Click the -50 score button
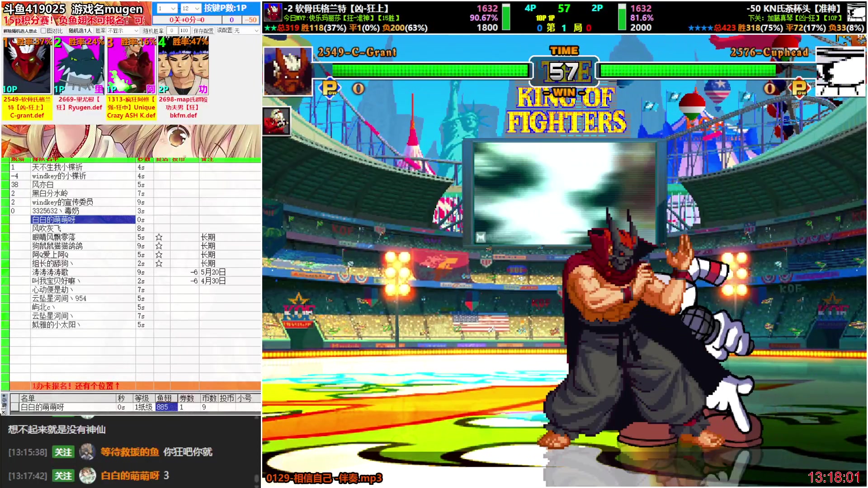The width and height of the screenshot is (868, 488). click(250, 20)
